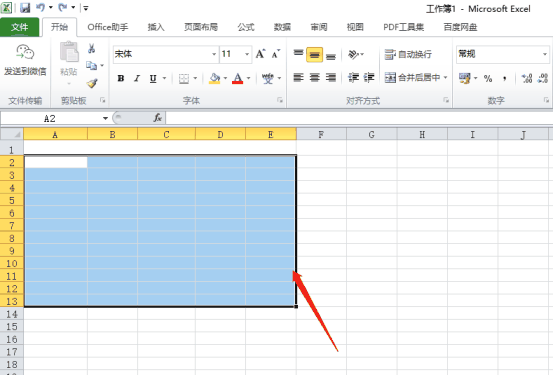Click the fx Insert Function button
This screenshot has height=376, width=554.
pos(158,118)
